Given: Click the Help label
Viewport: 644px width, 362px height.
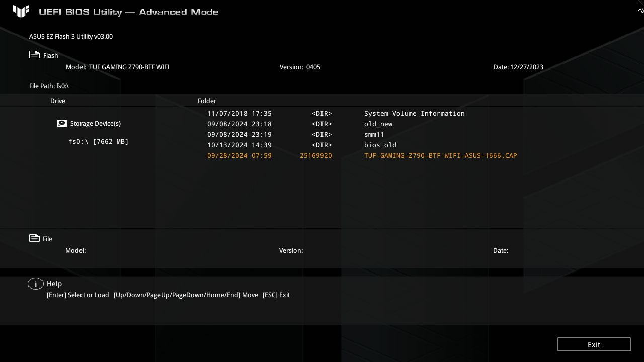Looking at the screenshot, I should (54, 284).
